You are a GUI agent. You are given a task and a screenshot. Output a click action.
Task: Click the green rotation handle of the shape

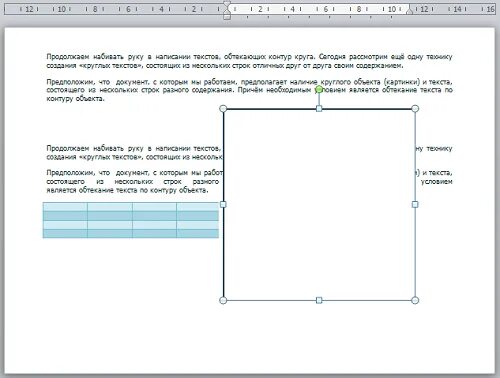point(319,89)
